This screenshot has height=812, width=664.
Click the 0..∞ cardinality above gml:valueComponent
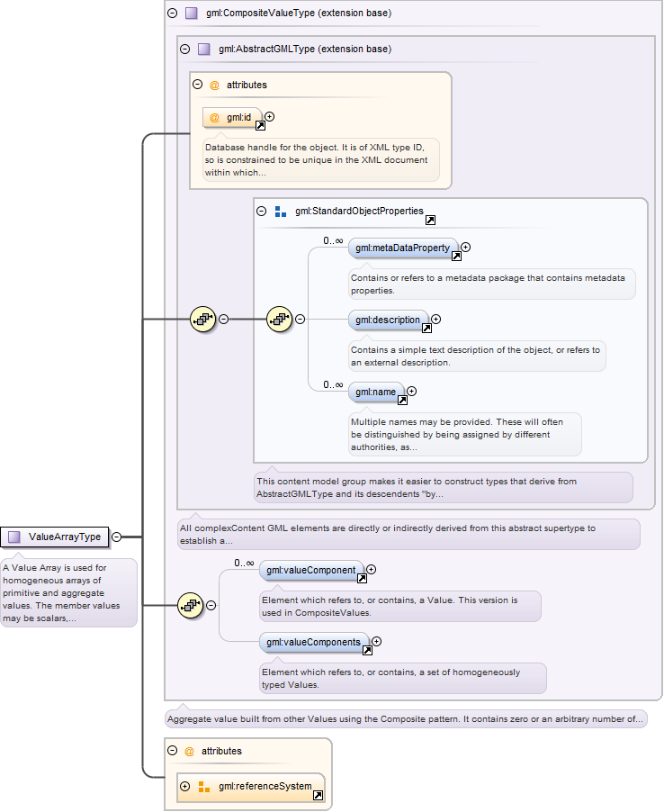pyautogui.click(x=244, y=563)
